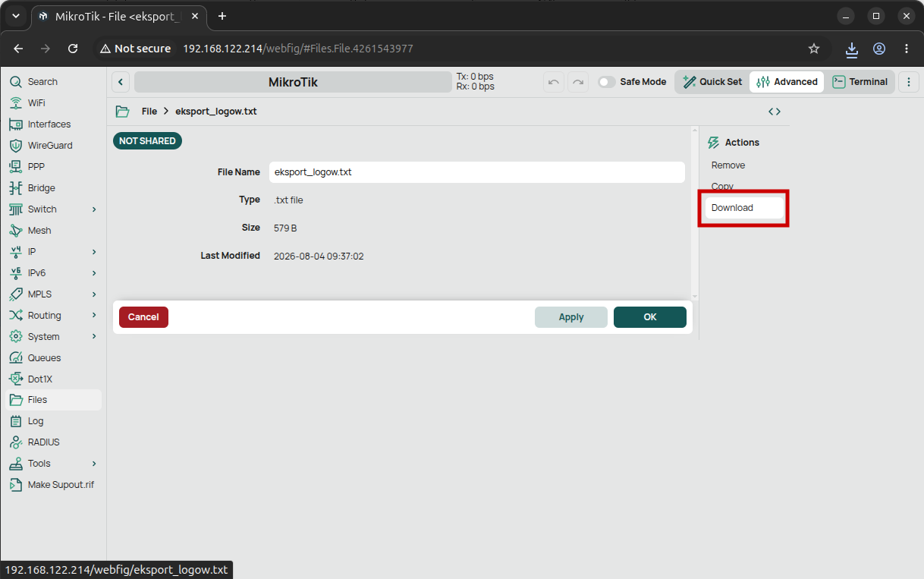Click the redo arrow button
Image resolution: width=924 pixels, height=579 pixels.
point(578,82)
